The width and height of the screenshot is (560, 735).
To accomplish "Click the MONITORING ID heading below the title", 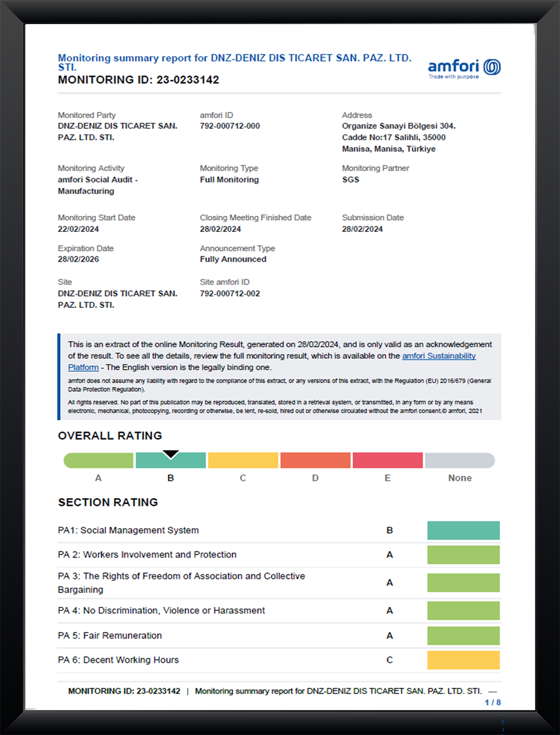I will click(x=138, y=80).
